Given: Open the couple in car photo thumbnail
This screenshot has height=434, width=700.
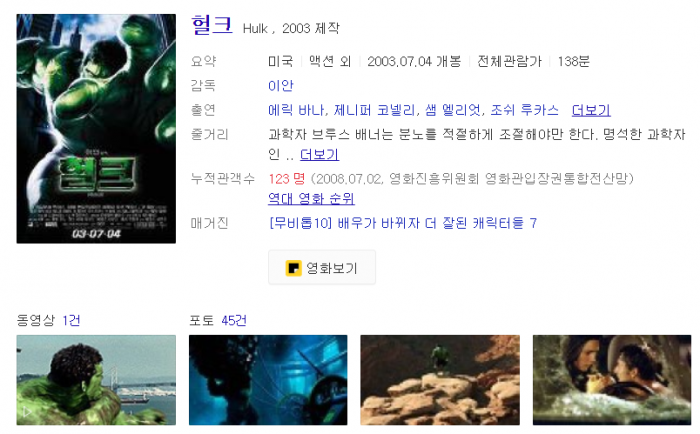Looking at the screenshot, I should (x=612, y=380).
